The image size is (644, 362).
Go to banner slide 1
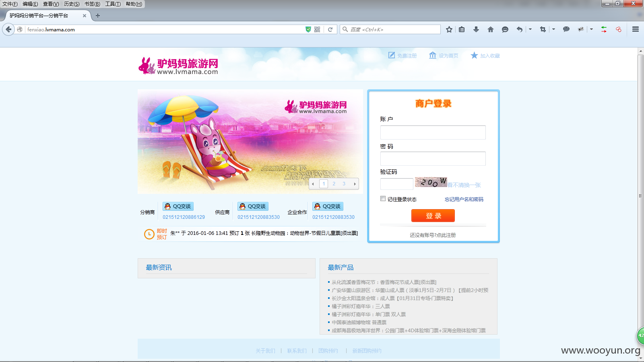click(324, 184)
